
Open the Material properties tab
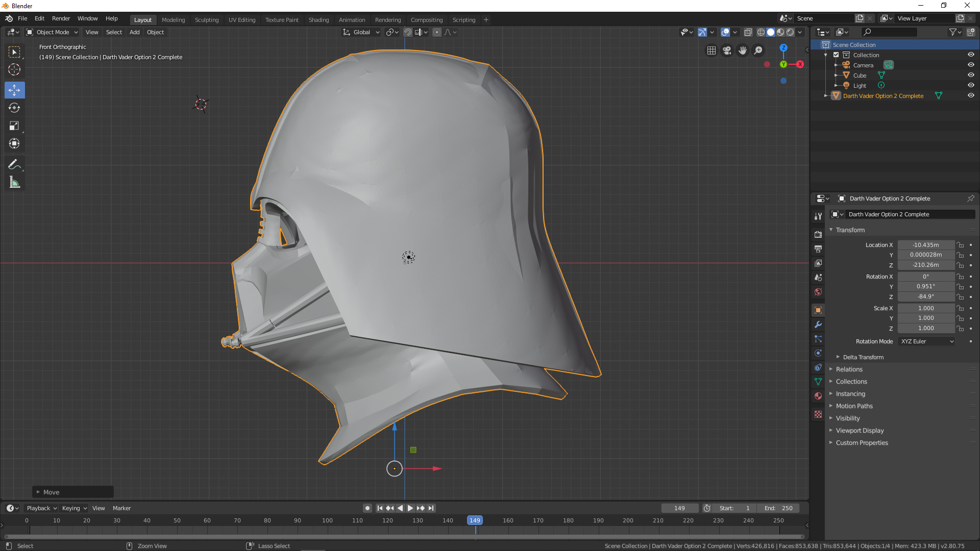(818, 396)
